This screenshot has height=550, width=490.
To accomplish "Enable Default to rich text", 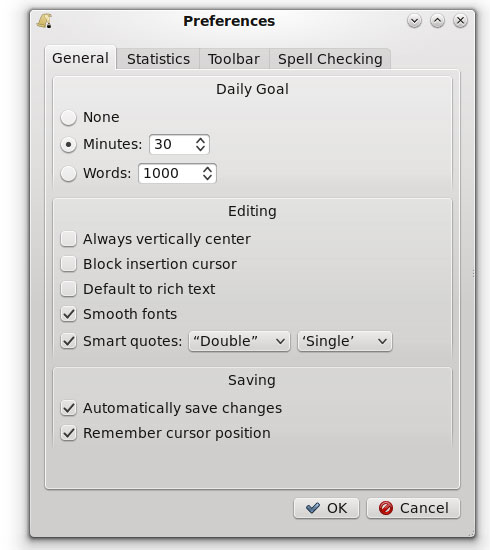I will tap(68, 289).
